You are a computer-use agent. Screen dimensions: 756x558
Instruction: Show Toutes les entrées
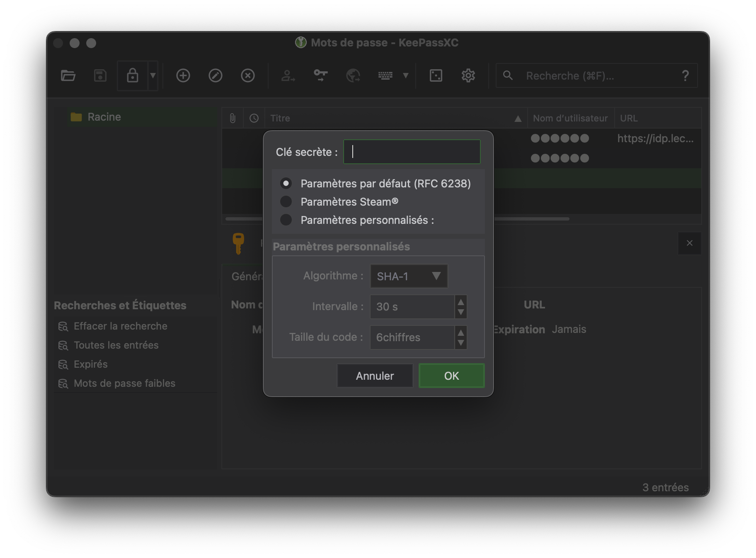coord(116,345)
